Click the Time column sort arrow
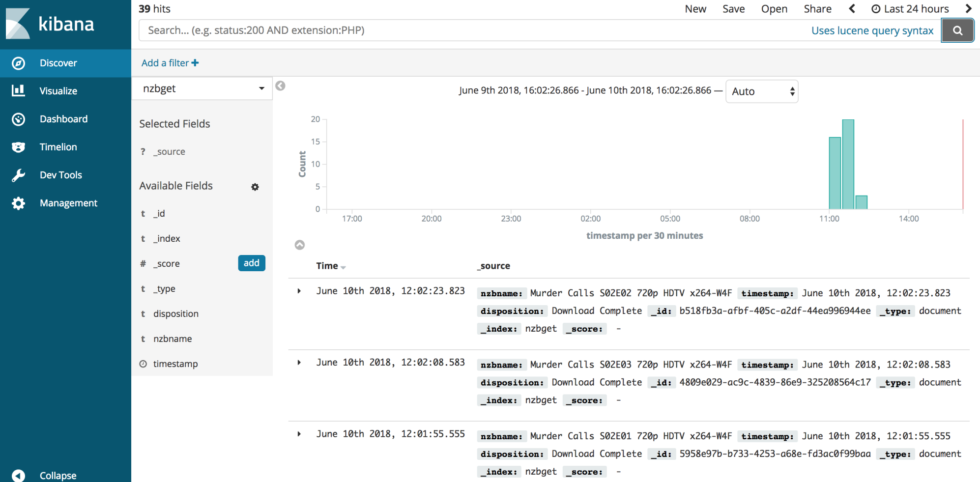Image resolution: width=980 pixels, height=482 pixels. [x=343, y=267]
